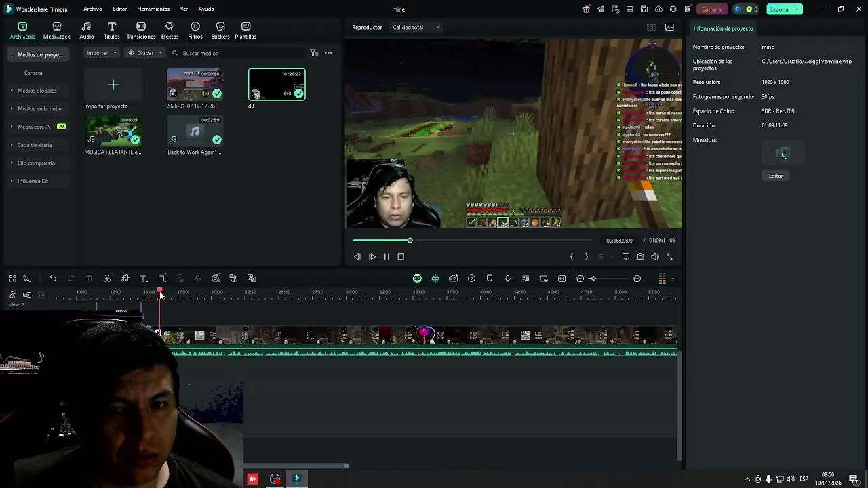The image size is (868, 488).
Task: Click the scissors split tool
Action: 107,279
